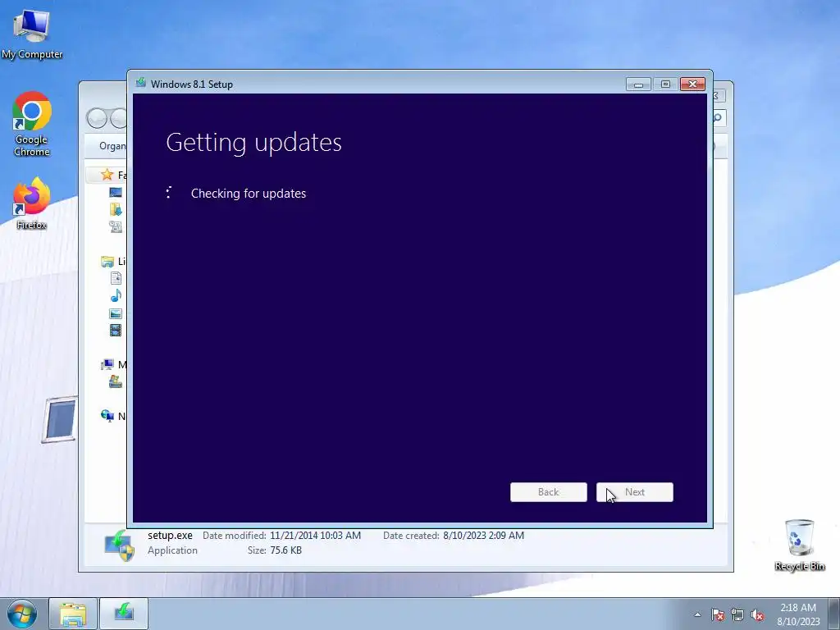Launch Google Chrome from the desktop

32,125
